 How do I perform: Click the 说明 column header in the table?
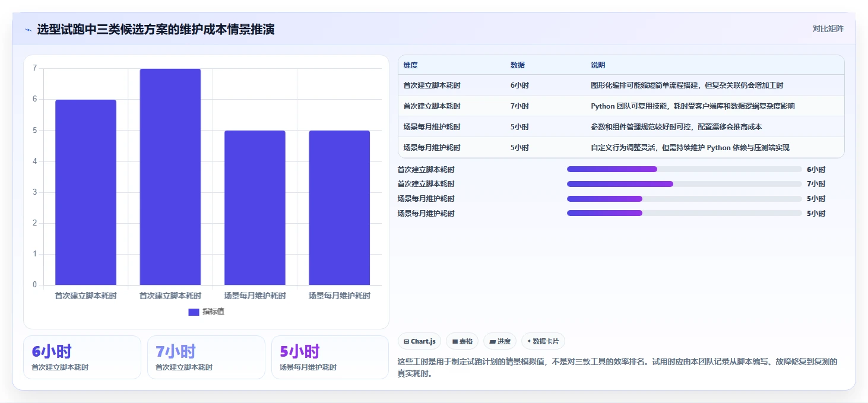coord(598,65)
